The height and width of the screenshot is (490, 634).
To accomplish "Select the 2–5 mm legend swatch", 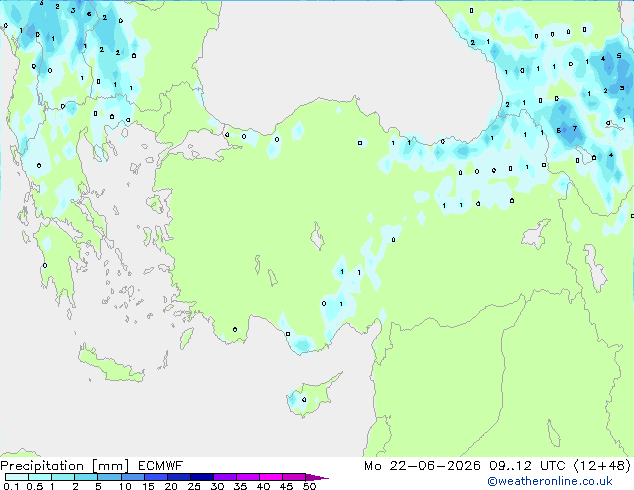I will click(86, 477).
